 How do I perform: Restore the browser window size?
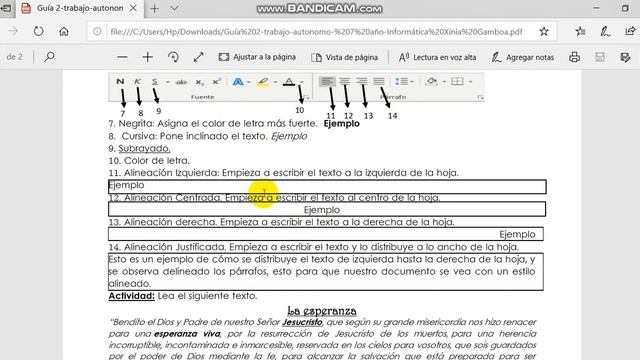(625, 8)
